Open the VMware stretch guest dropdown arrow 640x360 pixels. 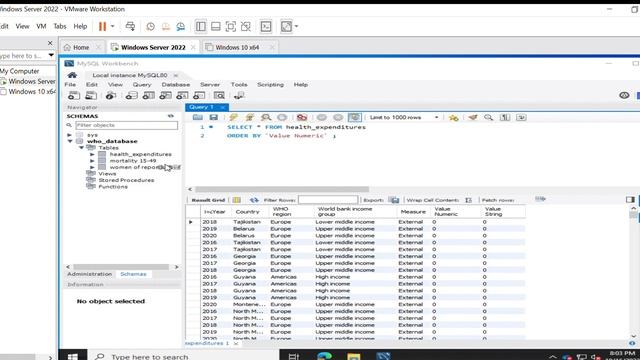(296, 27)
